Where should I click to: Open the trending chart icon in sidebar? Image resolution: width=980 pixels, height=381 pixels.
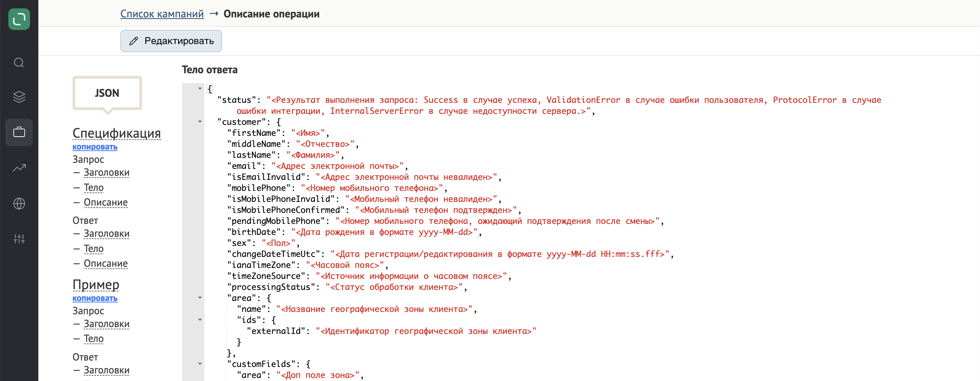[19, 168]
